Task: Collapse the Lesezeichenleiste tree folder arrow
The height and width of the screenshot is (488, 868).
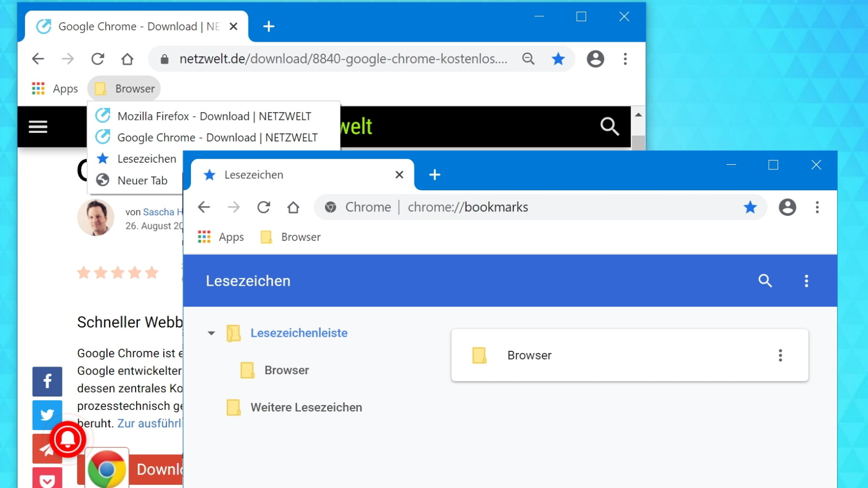Action: click(x=212, y=333)
